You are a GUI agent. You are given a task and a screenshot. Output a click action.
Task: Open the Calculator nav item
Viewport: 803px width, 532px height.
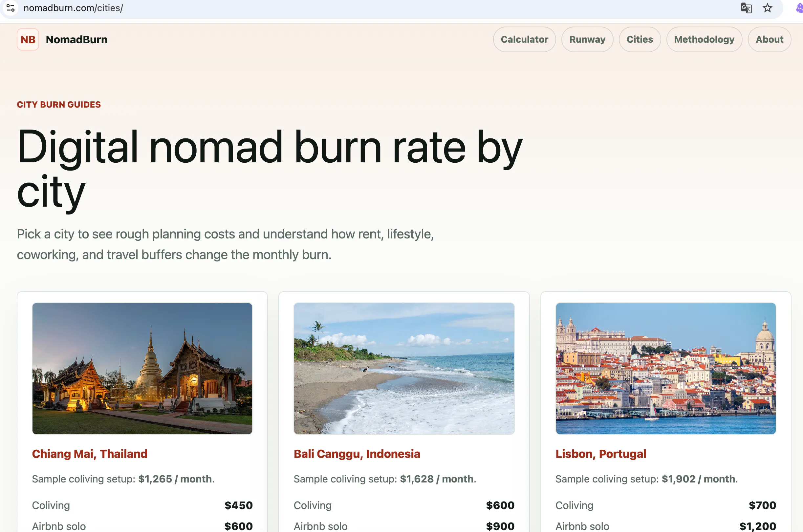pyautogui.click(x=524, y=39)
